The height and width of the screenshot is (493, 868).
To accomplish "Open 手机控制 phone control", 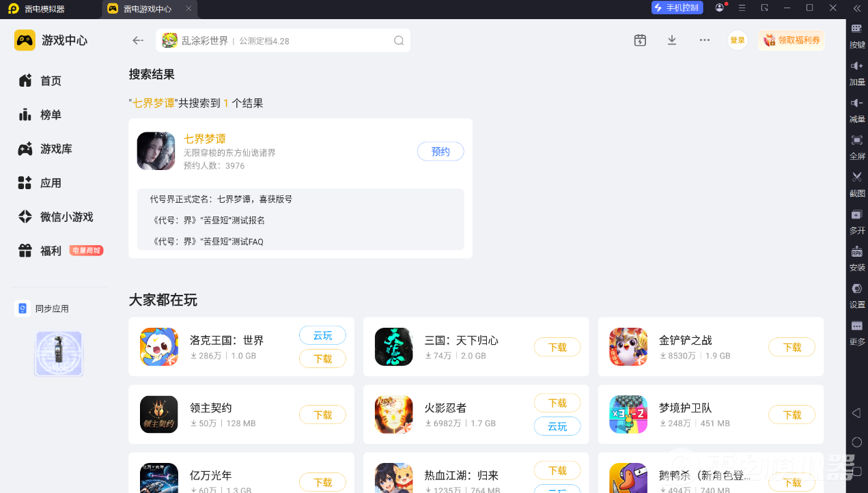I will 677,8.
